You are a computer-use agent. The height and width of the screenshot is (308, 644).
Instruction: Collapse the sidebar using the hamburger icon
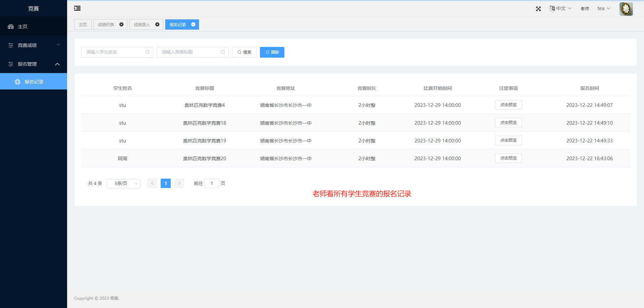coord(77,8)
